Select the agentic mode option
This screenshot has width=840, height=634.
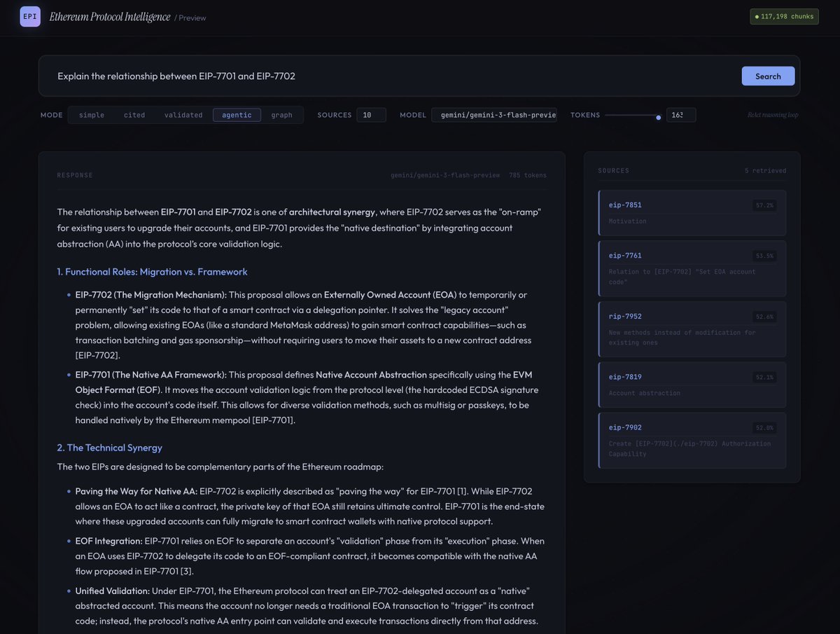(x=237, y=115)
